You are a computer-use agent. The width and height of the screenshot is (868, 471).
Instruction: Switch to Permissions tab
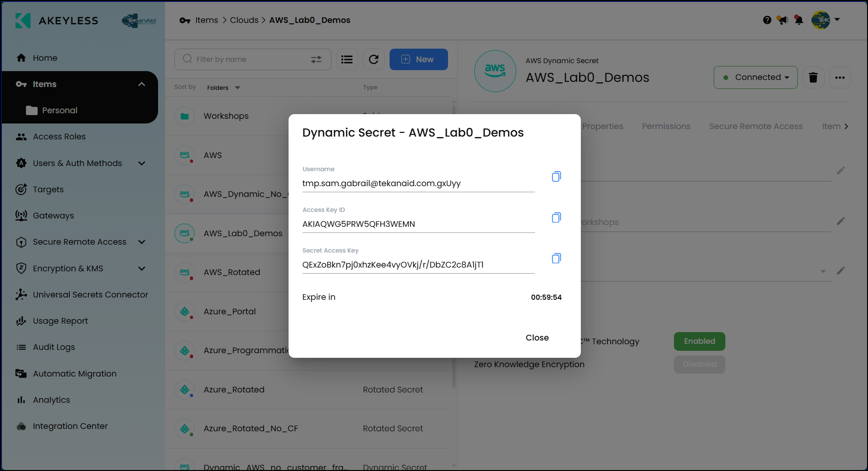click(x=666, y=126)
